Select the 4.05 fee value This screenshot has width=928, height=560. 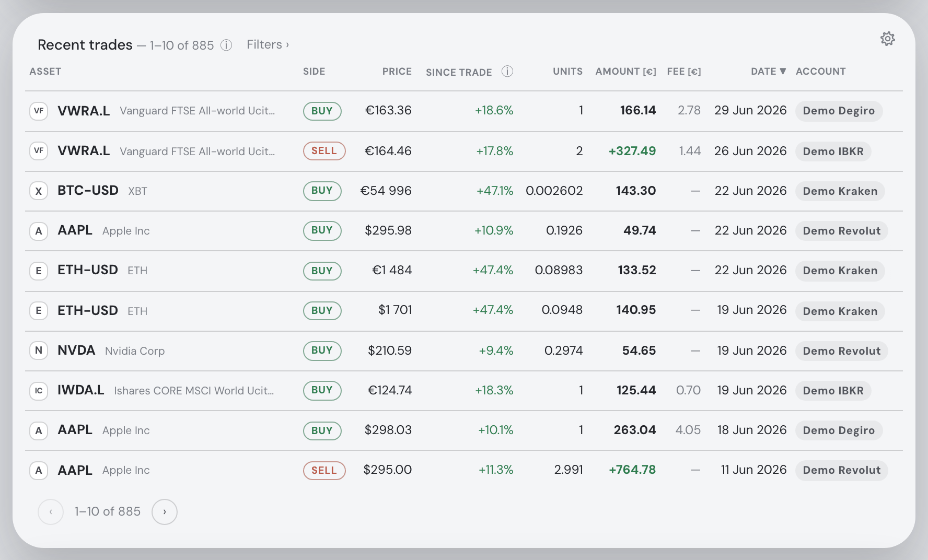point(688,430)
